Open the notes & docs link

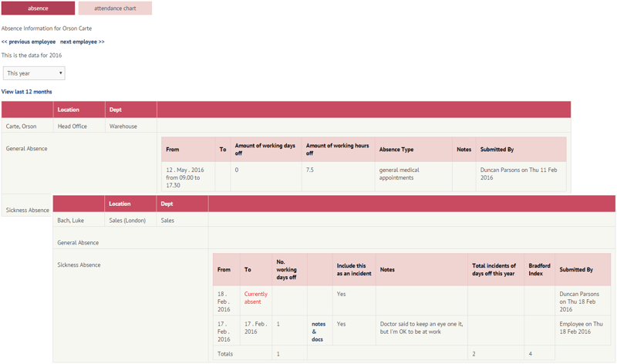click(x=319, y=332)
